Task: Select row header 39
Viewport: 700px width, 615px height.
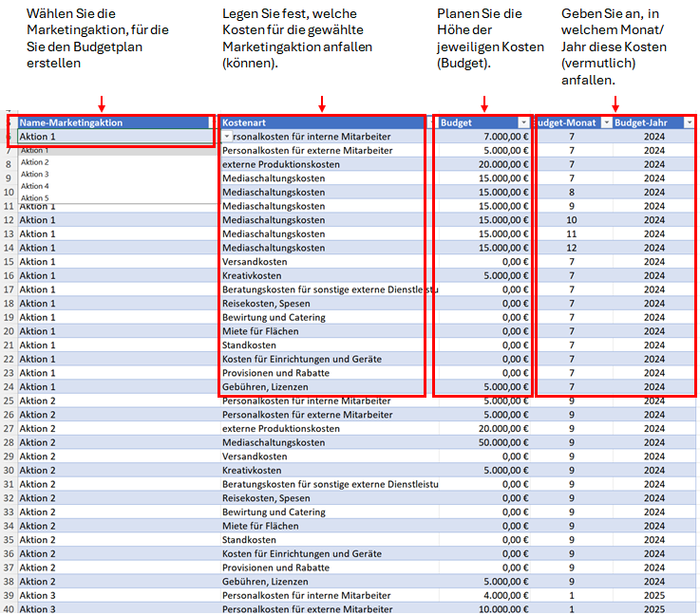Action: click(x=9, y=596)
